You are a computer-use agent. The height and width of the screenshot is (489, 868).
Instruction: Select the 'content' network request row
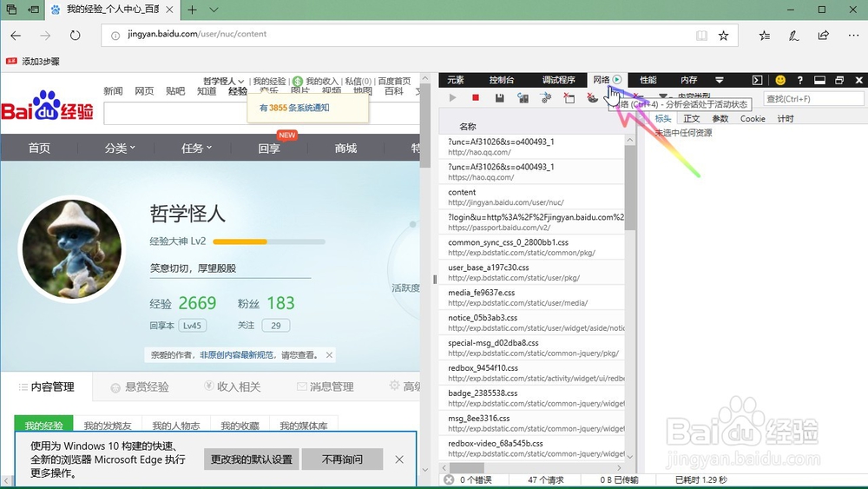point(532,196)
